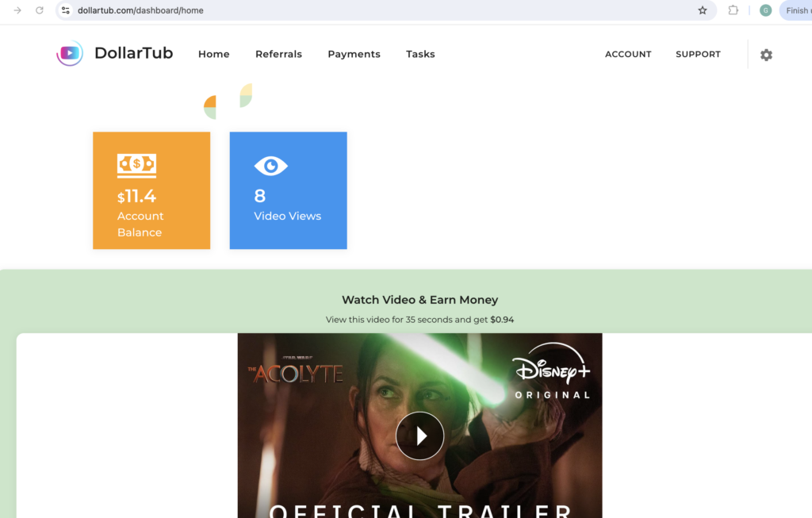812x518 pixels.
Task: Click the DollarTub logo icon
Action: coord(70,53)
